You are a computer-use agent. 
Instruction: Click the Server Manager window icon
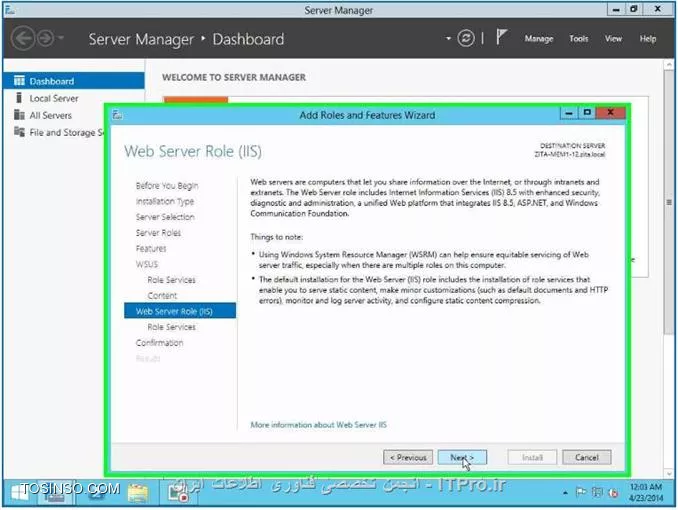(10, 10)
